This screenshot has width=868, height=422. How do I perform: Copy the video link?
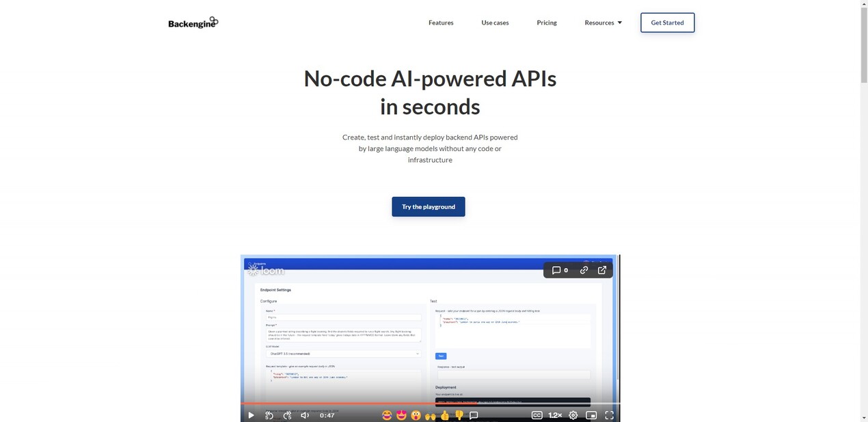584,270
